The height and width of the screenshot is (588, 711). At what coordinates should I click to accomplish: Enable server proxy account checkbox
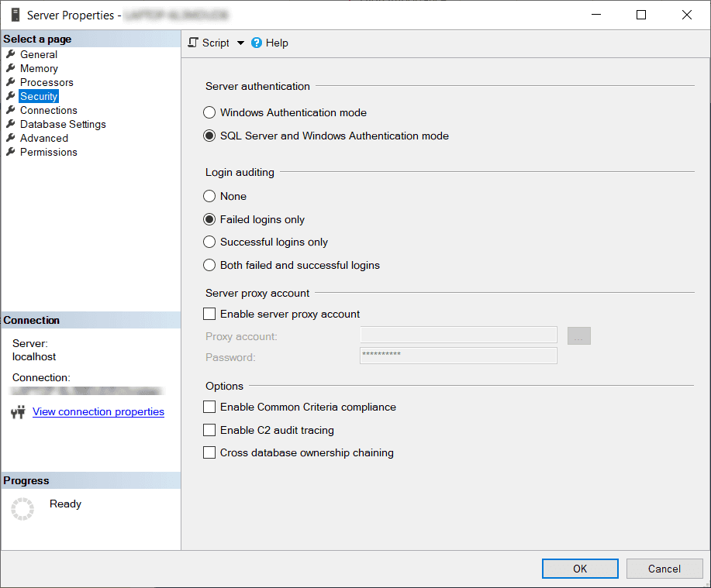tap(209, 315)
